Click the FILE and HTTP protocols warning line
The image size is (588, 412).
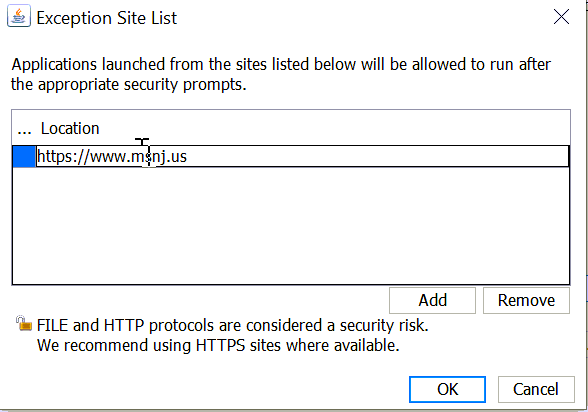click(232, 325)
